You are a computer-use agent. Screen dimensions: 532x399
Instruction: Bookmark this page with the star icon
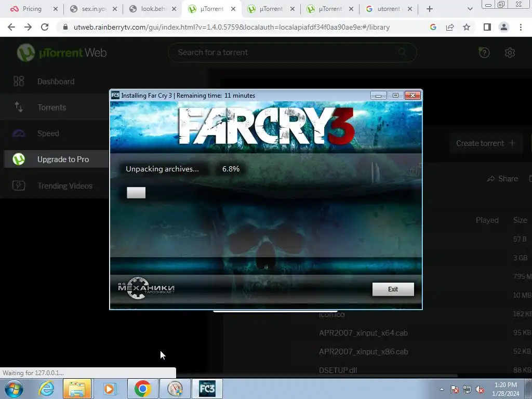[467, 27]
